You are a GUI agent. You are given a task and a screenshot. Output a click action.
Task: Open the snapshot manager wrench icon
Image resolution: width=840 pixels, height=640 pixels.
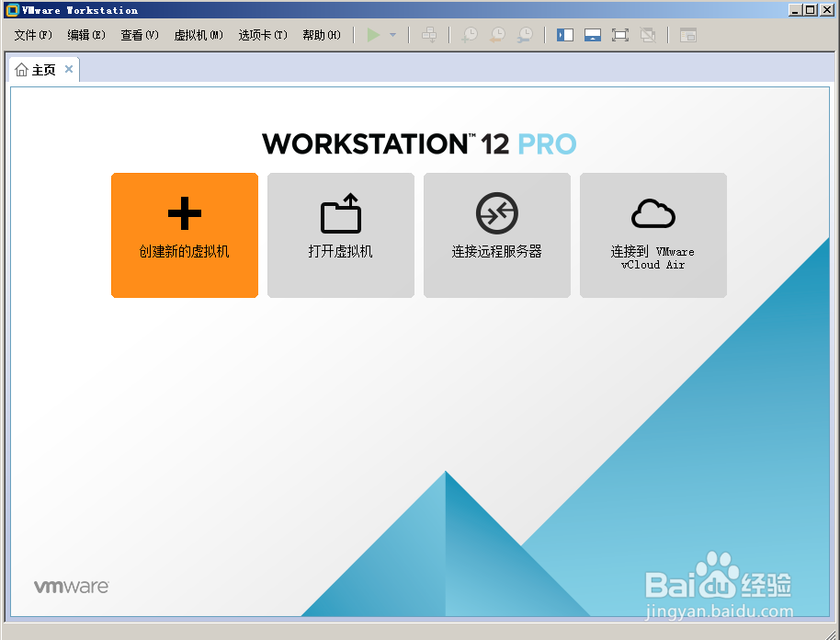[x=525, y=35]
